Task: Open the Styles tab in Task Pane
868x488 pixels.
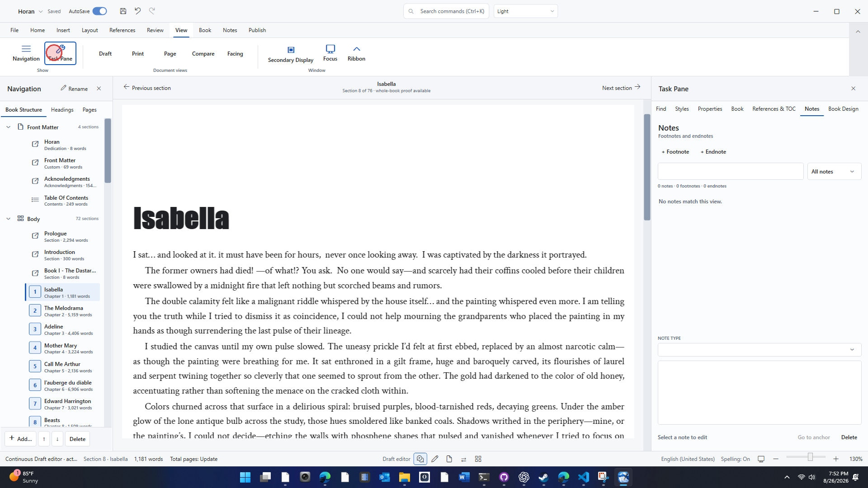Action: click(x=682, y=109)
